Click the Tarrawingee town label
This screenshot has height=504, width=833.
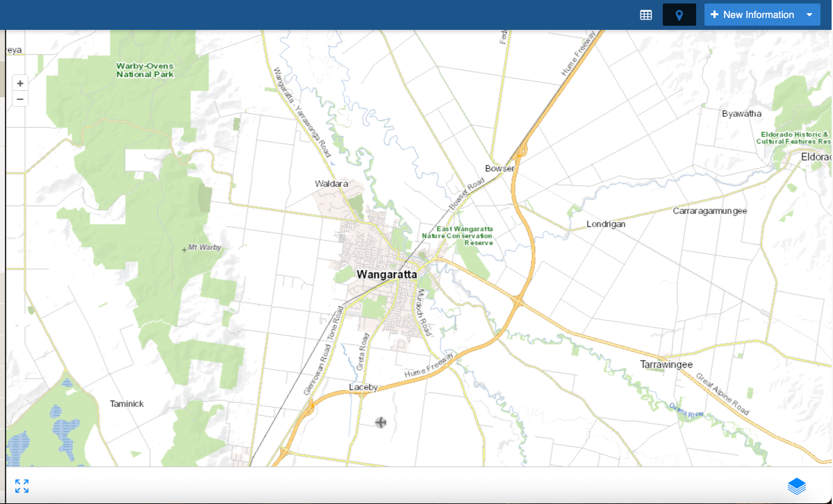point(666,364)
